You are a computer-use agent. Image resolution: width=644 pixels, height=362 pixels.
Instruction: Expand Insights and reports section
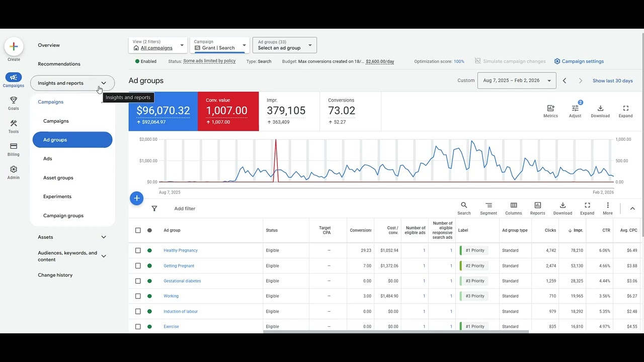[x=72, y=83]
